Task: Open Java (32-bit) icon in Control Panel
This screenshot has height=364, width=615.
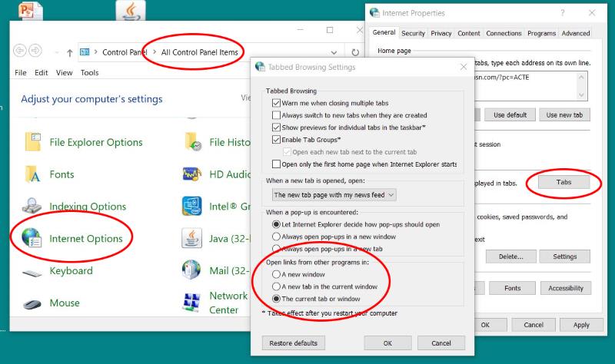Action: (191, 238)
